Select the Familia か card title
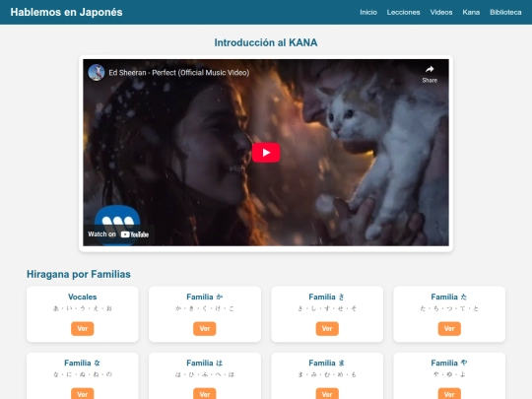Image resolution: width=532 pixels, height=399 pixels. 205,297
